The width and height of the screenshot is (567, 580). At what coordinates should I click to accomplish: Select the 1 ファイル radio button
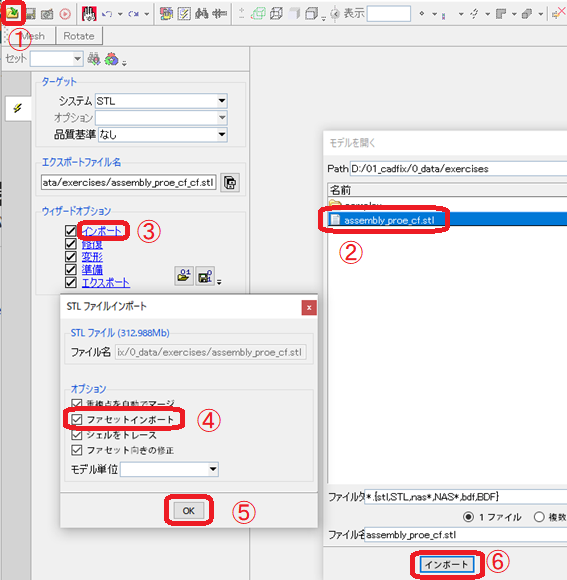pyautogui.click(x=468, y=517)
